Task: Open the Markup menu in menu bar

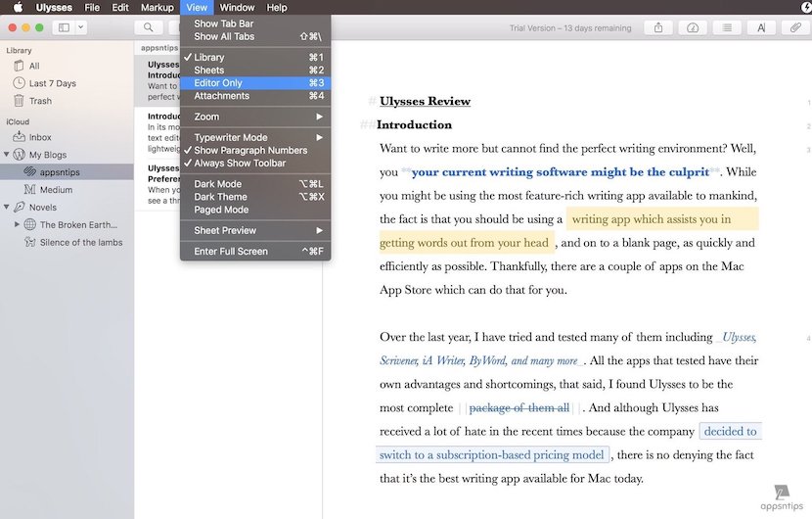Action: point(157,8)
